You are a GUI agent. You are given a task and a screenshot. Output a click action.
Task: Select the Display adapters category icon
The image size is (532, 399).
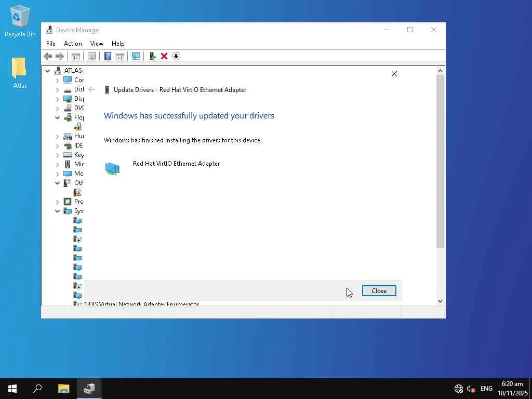coord(68,99)
